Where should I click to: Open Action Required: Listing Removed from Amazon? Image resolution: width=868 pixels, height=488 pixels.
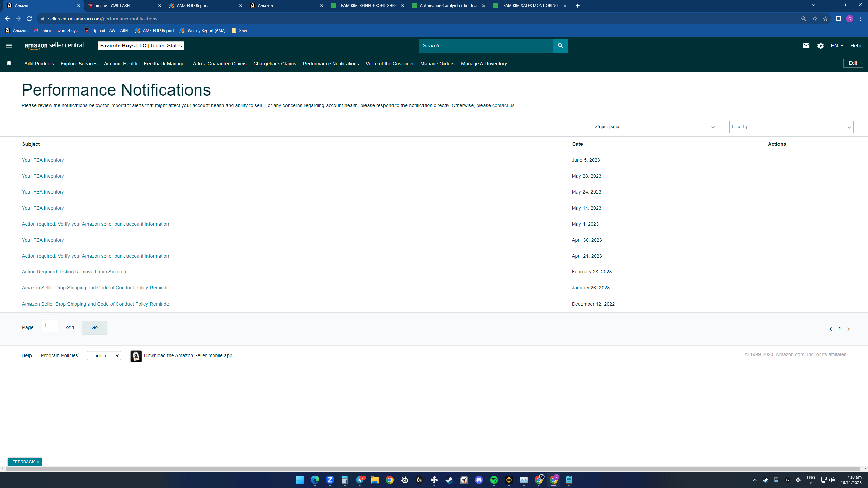pyautogui.click(x=74, y=272)
